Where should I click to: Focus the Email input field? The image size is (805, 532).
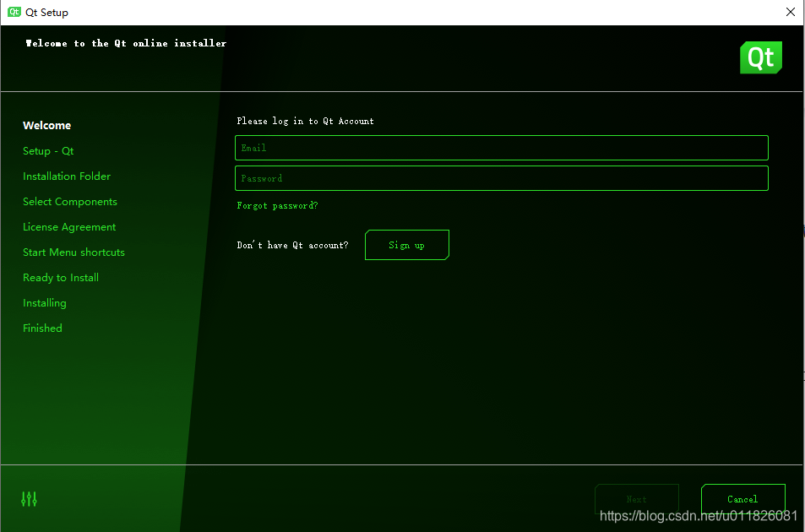(502, 148)
